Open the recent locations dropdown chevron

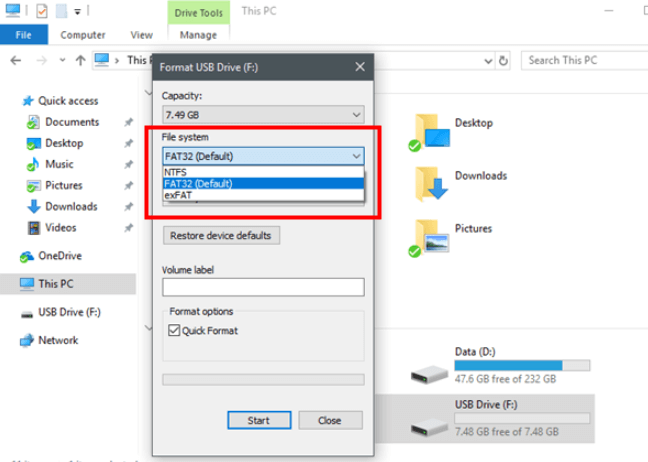point(62,60)
